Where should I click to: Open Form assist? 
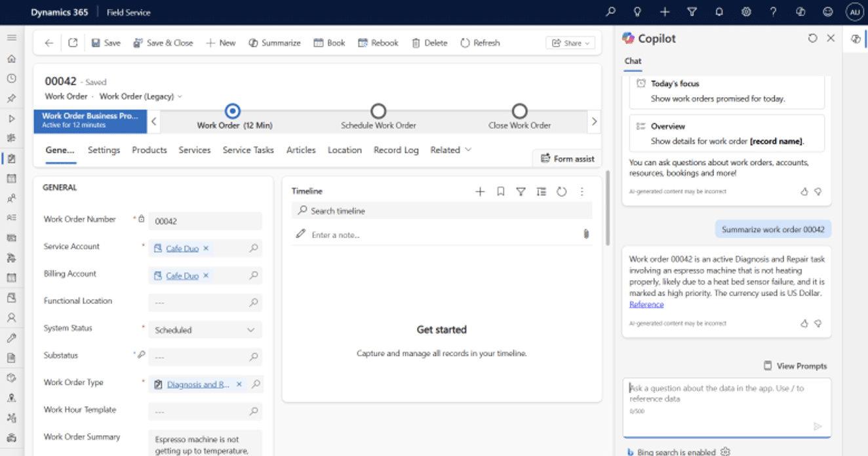click(567, 159)
